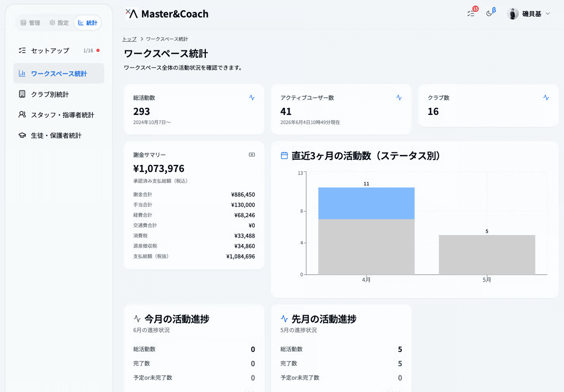Click the building icon beside クラブ別統計
The image size is (564, 392).
click(22, 94)
